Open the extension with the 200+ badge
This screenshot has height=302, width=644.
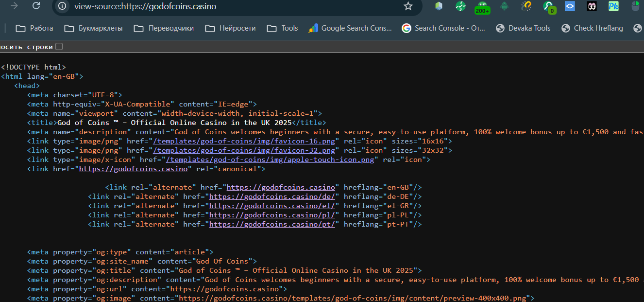(x=482, y=7)
